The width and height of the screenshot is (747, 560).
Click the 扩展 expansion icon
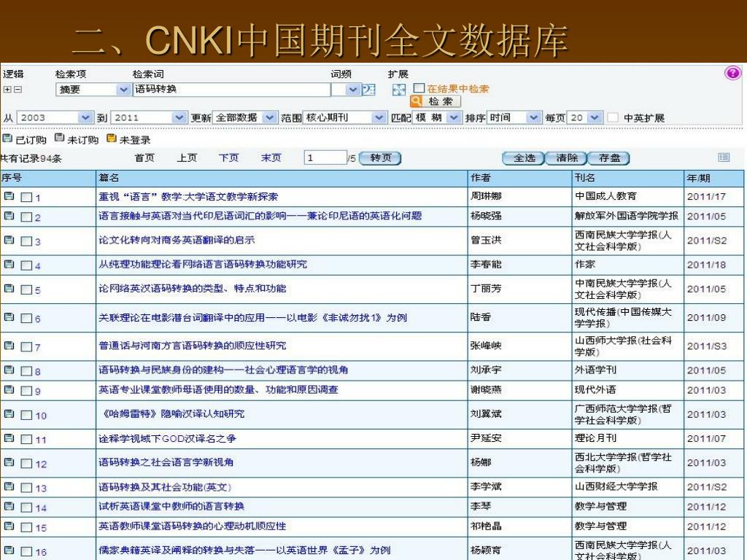point(399,90)
